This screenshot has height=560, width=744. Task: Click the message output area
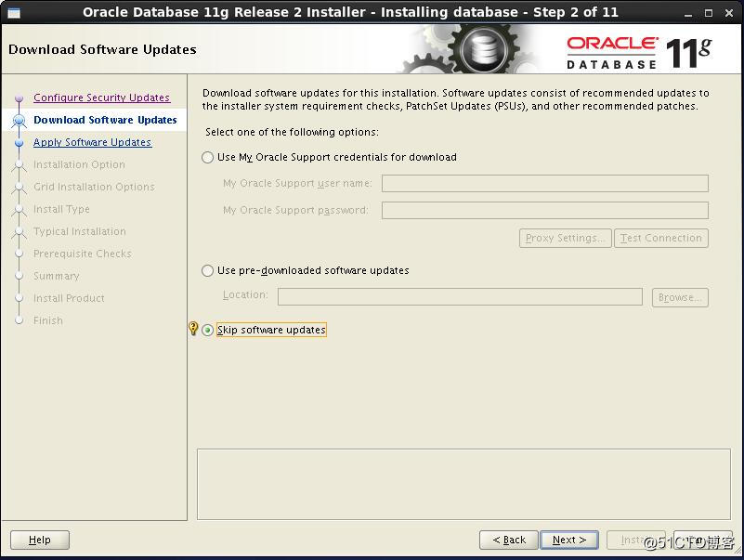pos(463,484)
